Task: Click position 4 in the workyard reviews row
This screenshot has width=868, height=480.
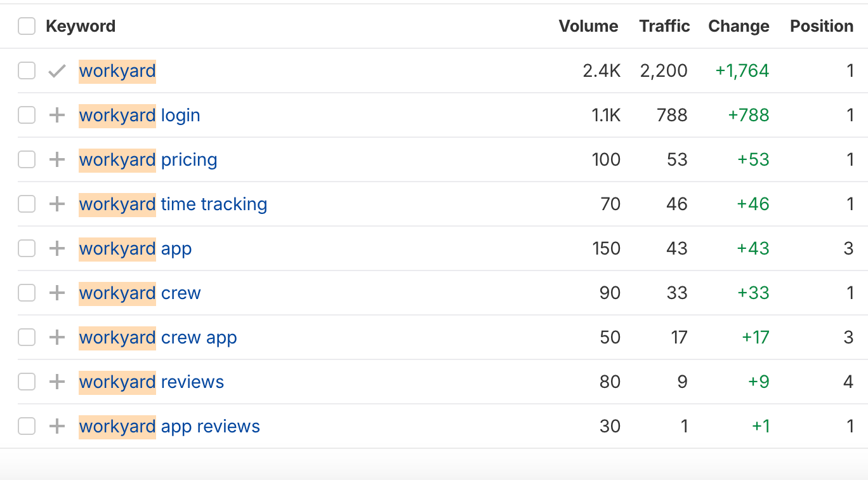Action: 849,382
